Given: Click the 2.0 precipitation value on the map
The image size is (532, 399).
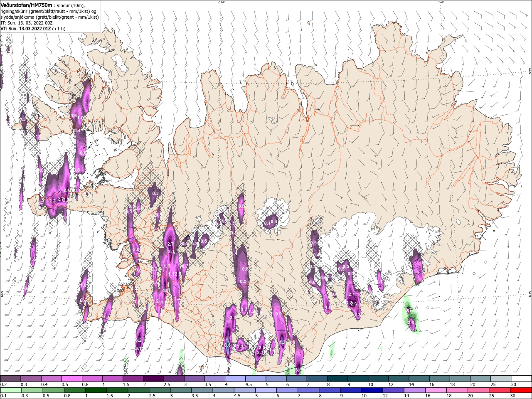Looking at the screenshot, I should tap(136, 249).
